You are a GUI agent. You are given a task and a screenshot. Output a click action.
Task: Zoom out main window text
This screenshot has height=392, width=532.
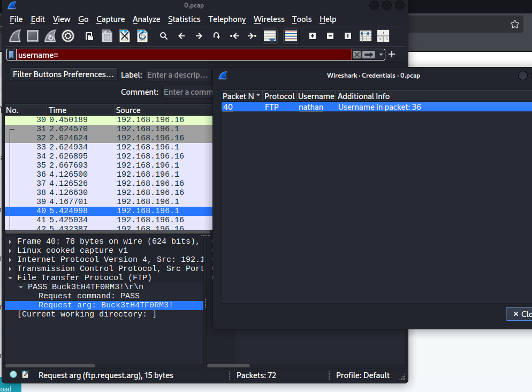pos(330,36)
